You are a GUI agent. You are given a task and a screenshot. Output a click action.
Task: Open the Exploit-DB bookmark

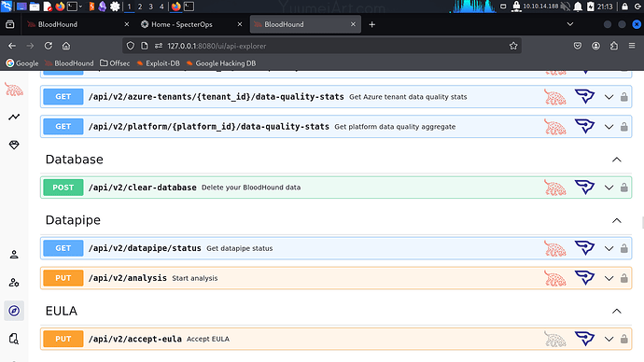[x=158, y=63]
